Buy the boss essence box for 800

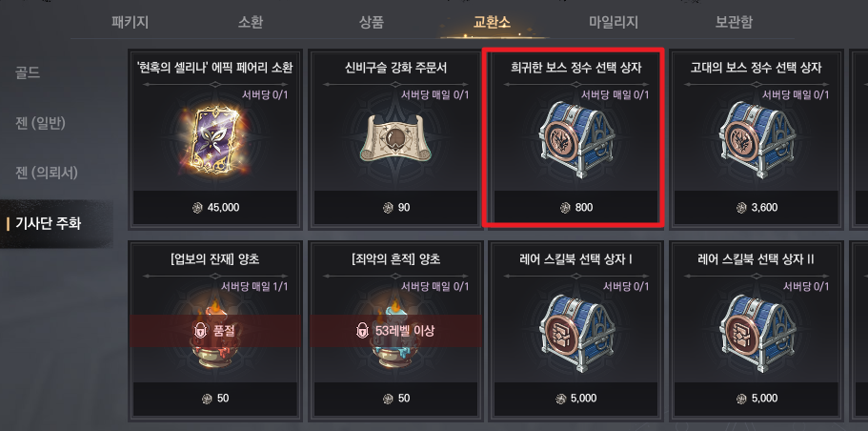(x=576, y=208)
